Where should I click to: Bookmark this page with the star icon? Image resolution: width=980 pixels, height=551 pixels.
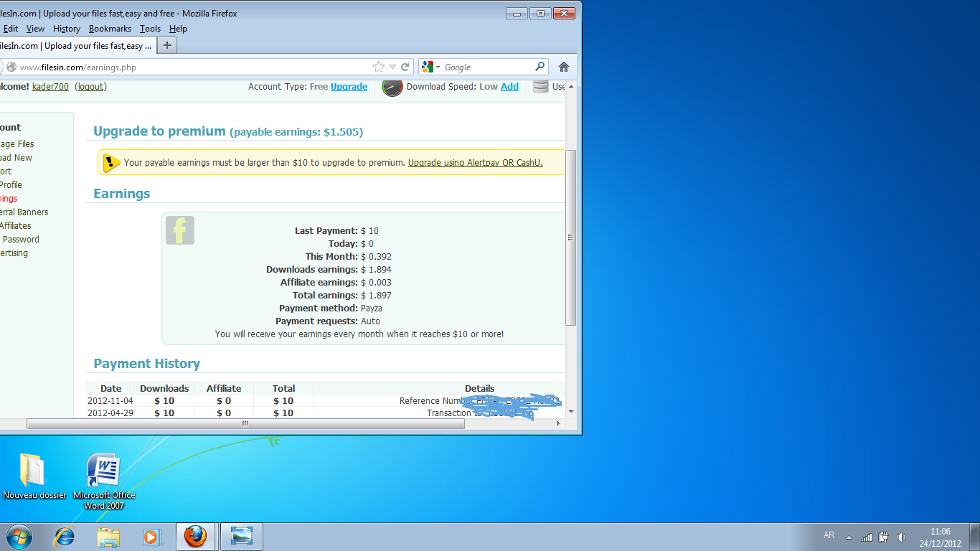(379, 67)
